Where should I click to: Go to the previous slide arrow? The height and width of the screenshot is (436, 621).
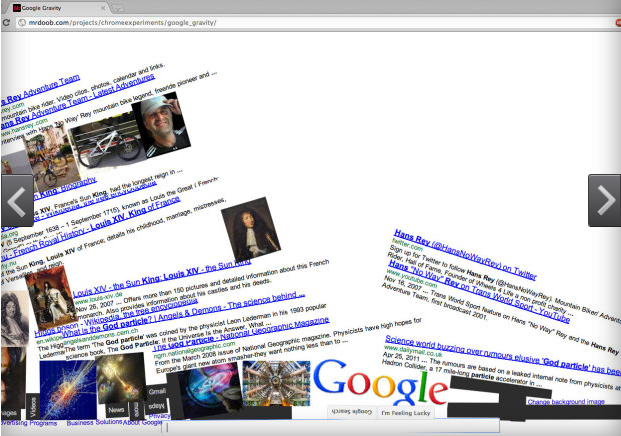tap(17, 200)
